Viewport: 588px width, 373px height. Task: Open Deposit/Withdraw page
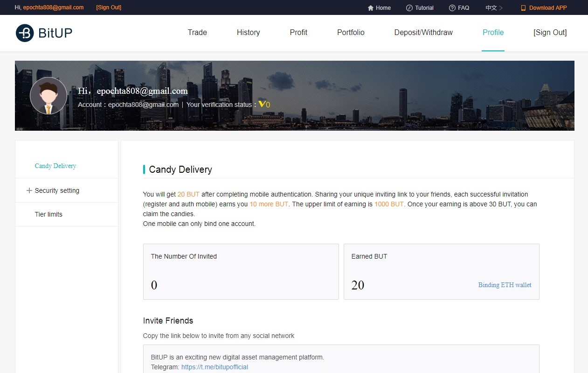pos(423,33)
